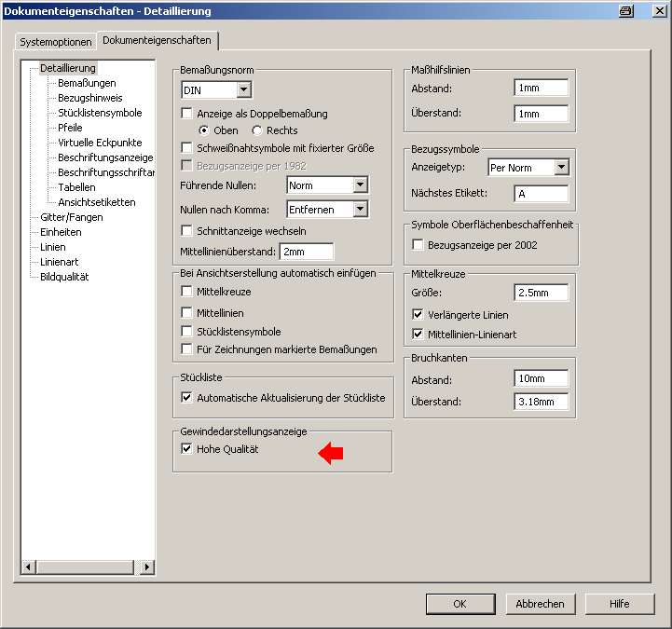Select the Dokumenteigenschaften tab
The width and height of the screenshot is (672, 629).
point(158,40)
